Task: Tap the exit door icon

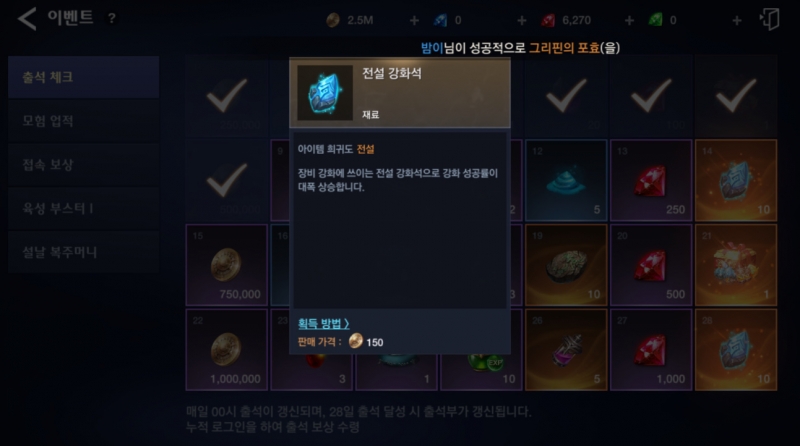Action: [x=770, y=19]
